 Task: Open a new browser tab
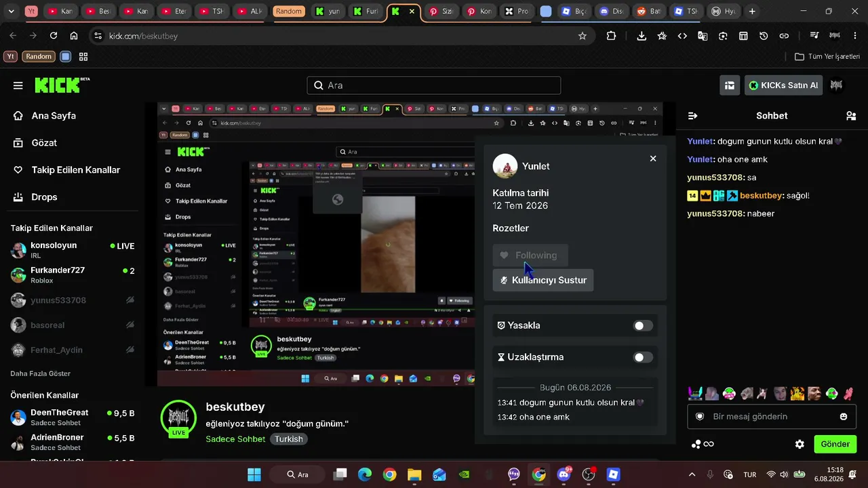[x=752, y=12]
